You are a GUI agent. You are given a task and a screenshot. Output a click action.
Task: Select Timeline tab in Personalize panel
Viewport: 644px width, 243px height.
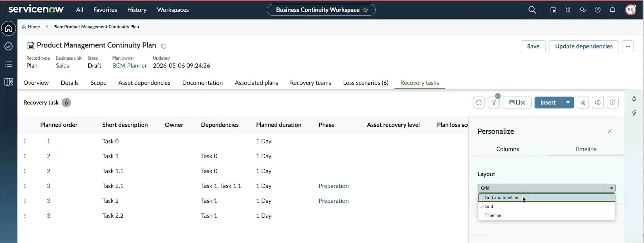point(585,149)
